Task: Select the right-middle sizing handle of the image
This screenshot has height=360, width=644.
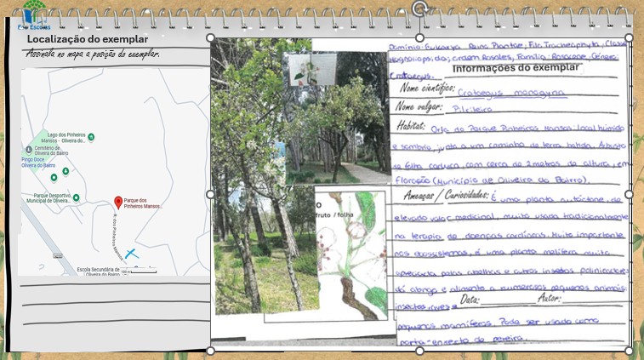Action: 629,194
